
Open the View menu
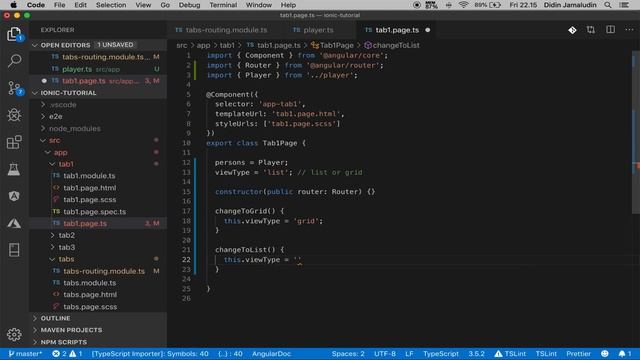pyautogui.click(x=143, y=5)
